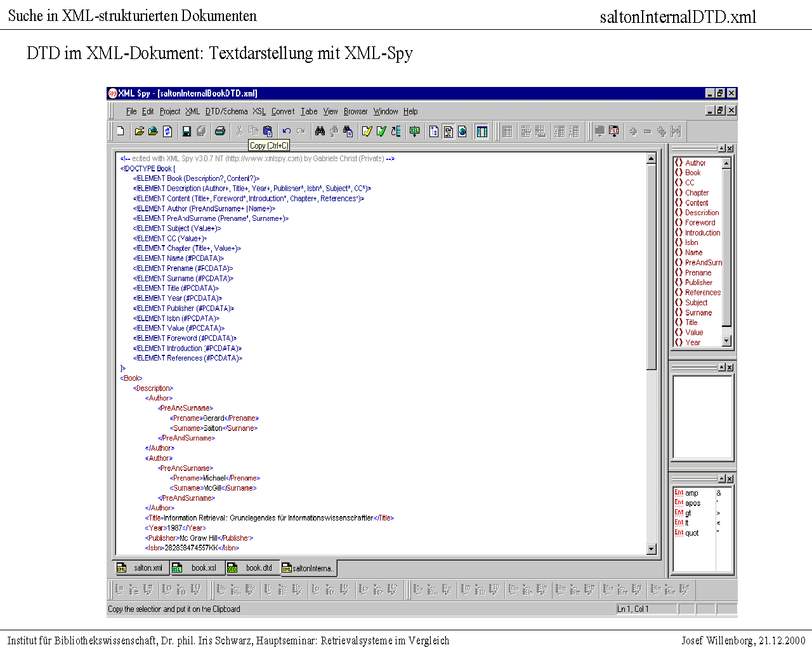Viewport: 812px width, 650px height.
Task: Open Find with the binoculars icon
Action: (320, 131)
